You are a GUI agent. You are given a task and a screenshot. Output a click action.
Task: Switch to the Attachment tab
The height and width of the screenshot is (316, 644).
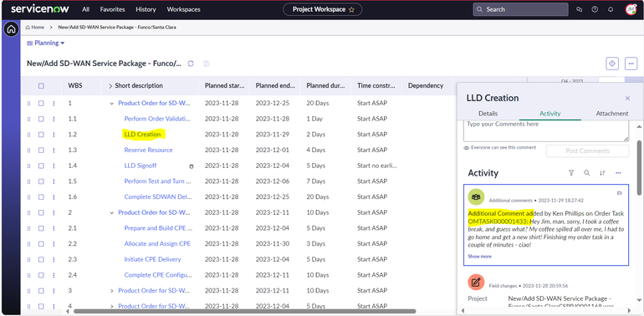point(612,114)
